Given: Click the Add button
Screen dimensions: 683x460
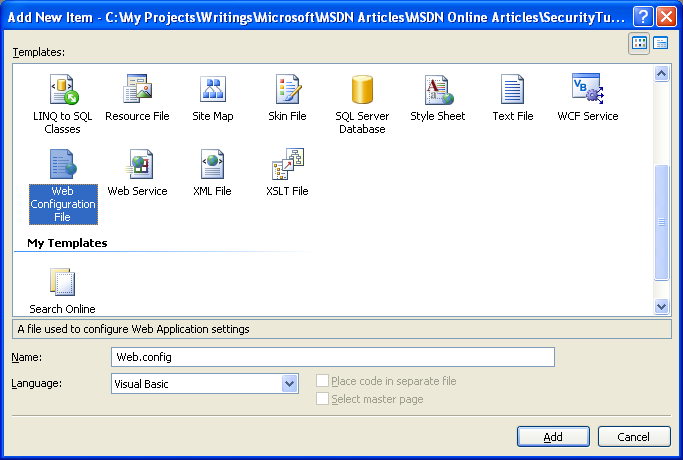Looking at the screenshot, I should tap(553, 436).
